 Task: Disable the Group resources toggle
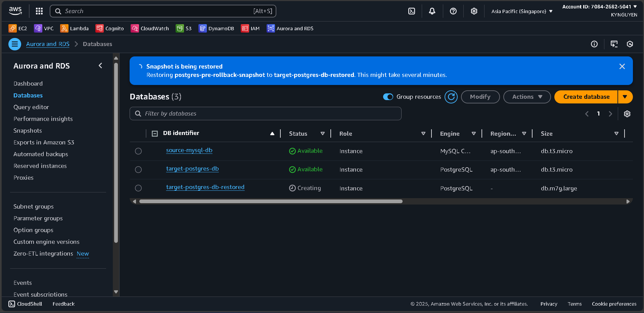(387, 97)
